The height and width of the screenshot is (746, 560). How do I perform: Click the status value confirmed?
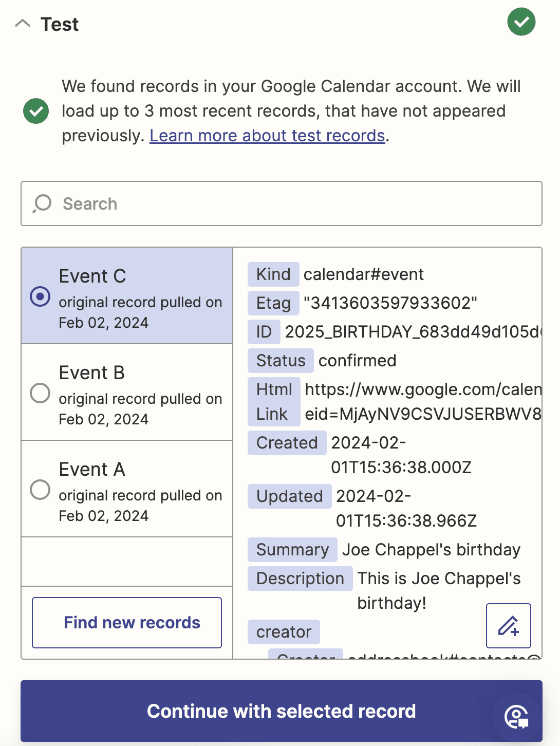(358, 361)
